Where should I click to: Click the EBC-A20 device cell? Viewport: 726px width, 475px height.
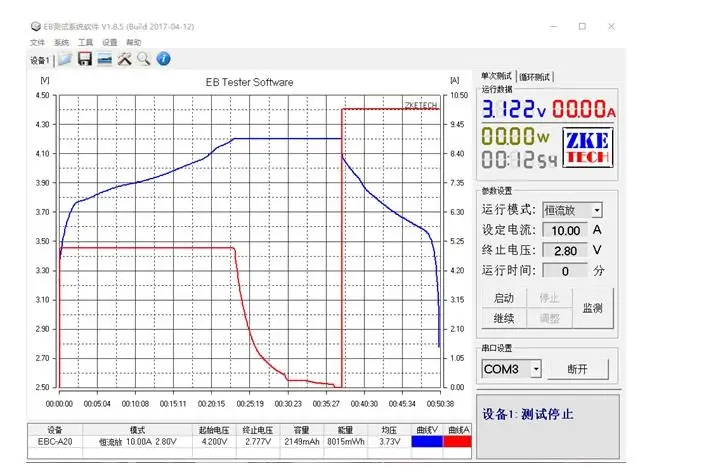(55, 442)
